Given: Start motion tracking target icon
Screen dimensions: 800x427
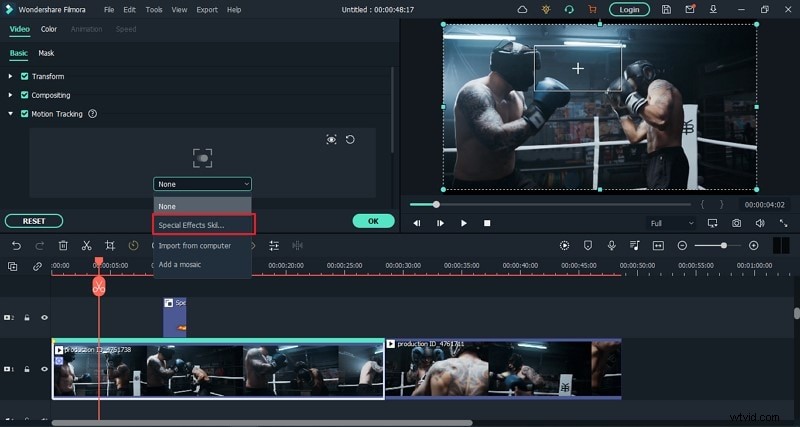Looking at the screenshot, I should coord(203,158).
